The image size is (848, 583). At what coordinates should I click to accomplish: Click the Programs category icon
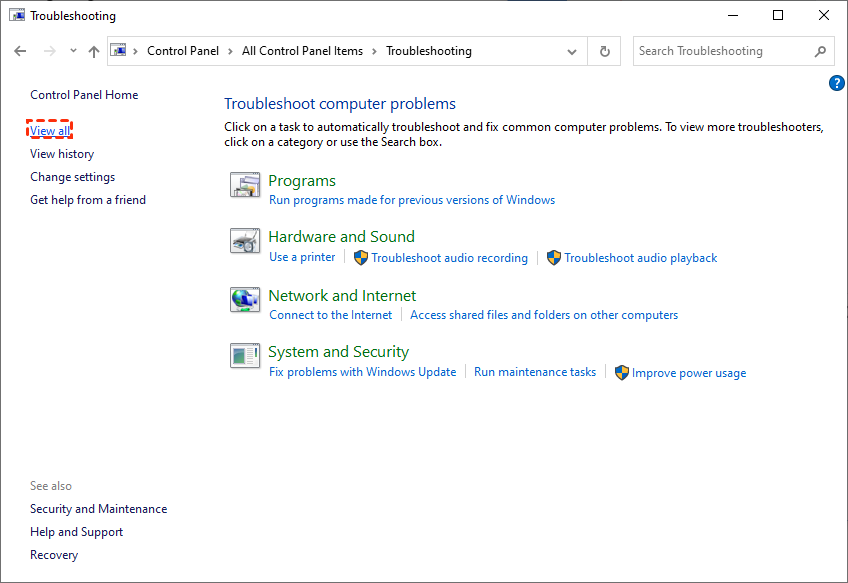click(245, 185)
